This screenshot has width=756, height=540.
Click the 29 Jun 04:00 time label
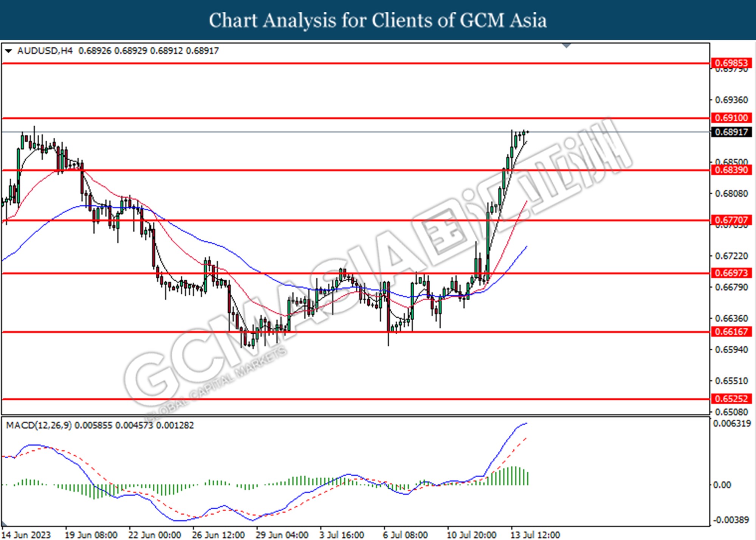[282, 535]
